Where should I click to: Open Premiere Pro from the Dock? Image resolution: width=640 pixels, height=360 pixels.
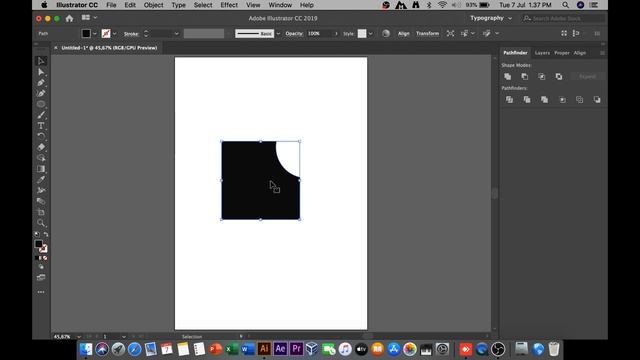[296, 349]
